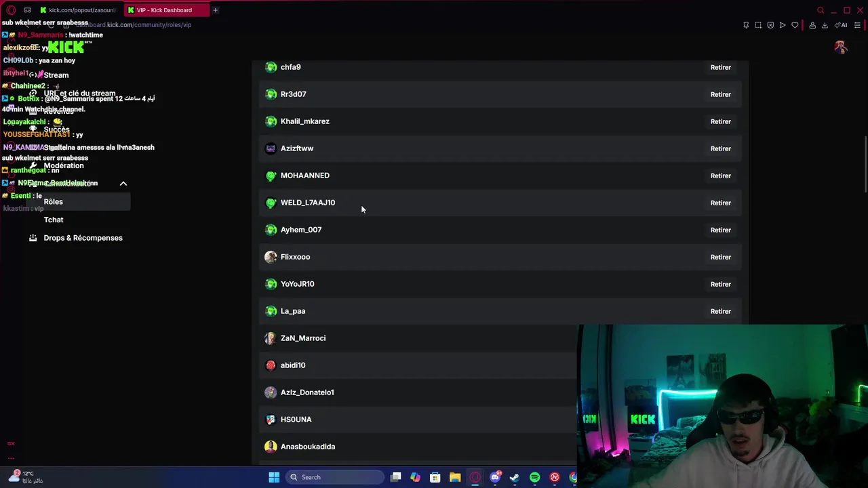Click the Rr3d07 username
This screenshot has width=868, height=488.
[x=293, y=94]
